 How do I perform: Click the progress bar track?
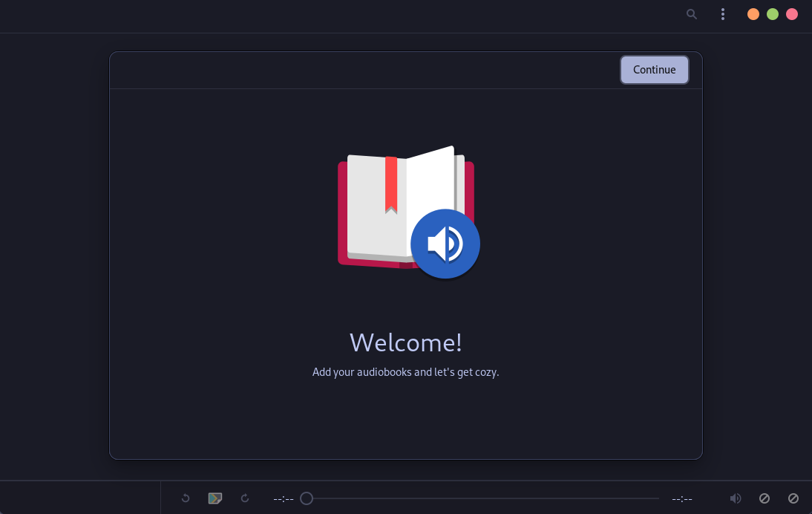482,498
